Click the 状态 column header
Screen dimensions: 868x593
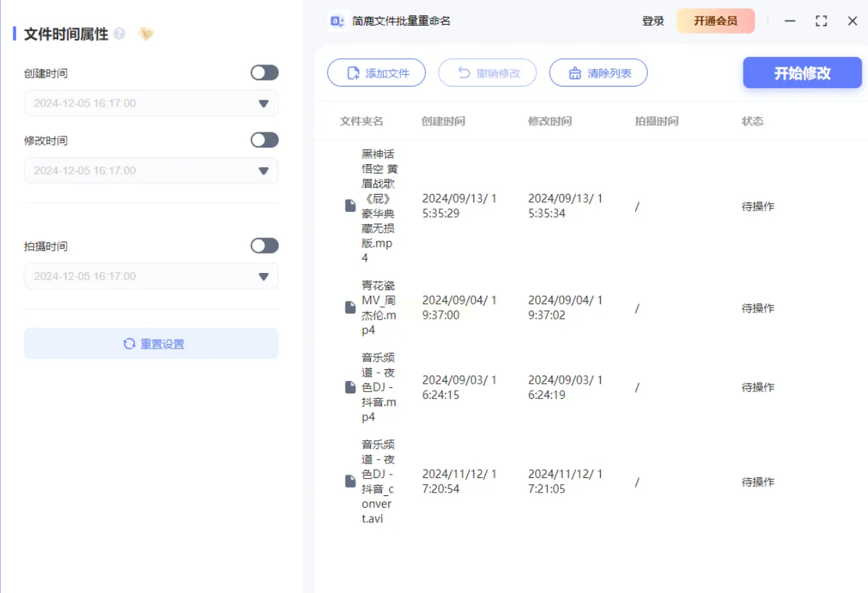[x=752, y=121]
